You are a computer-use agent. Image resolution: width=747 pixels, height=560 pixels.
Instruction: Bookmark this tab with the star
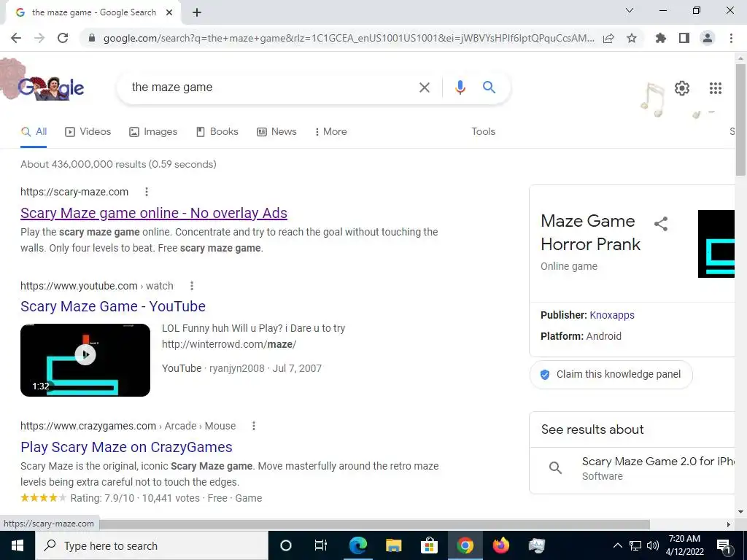pyautogui.click(x=632, y=38)
